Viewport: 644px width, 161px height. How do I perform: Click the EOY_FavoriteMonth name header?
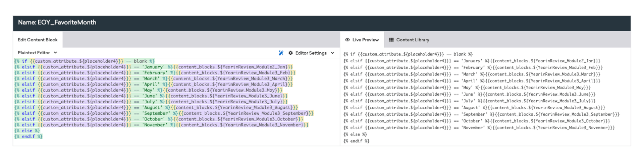[57, 22]
